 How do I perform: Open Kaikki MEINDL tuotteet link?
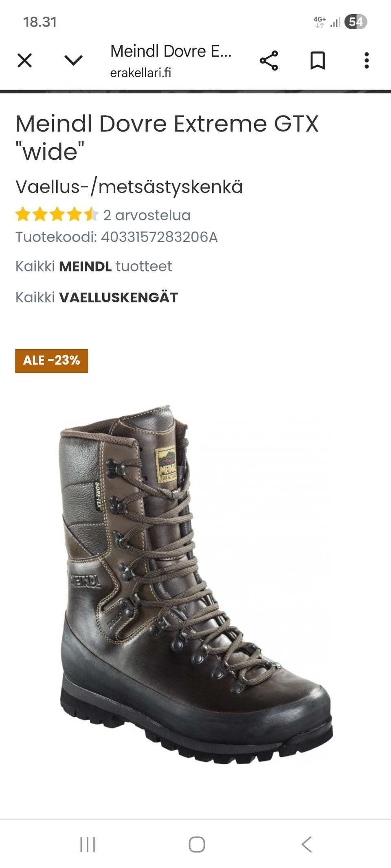pyautogui.click(x=94, y=266)
